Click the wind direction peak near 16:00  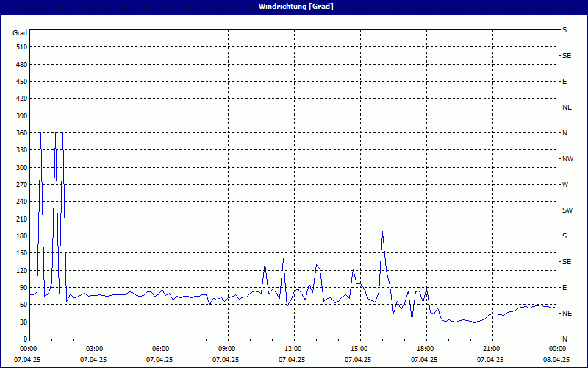382,233
